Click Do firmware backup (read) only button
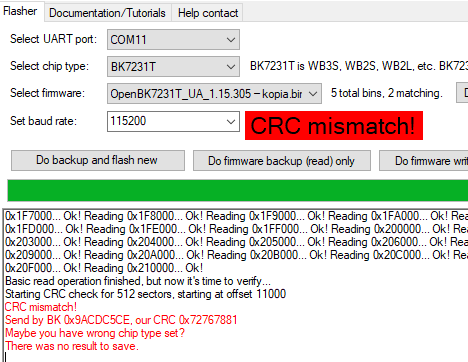 (x=282, y=161)
